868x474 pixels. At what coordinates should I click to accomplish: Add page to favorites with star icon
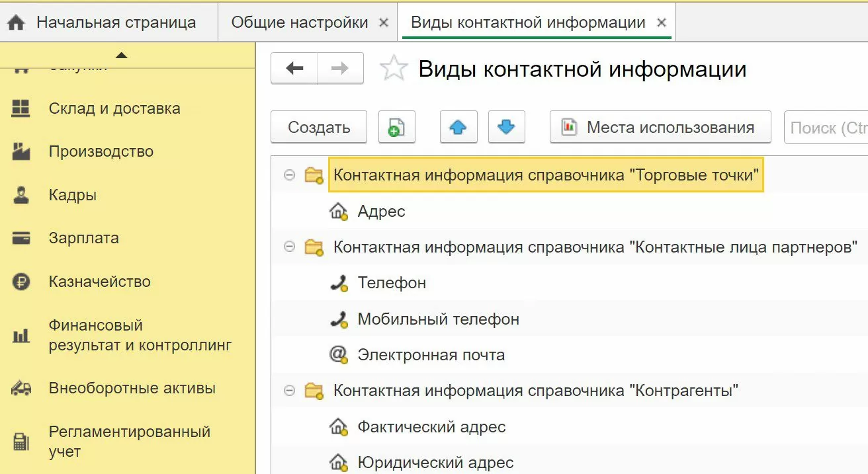(x=394, y=69)
